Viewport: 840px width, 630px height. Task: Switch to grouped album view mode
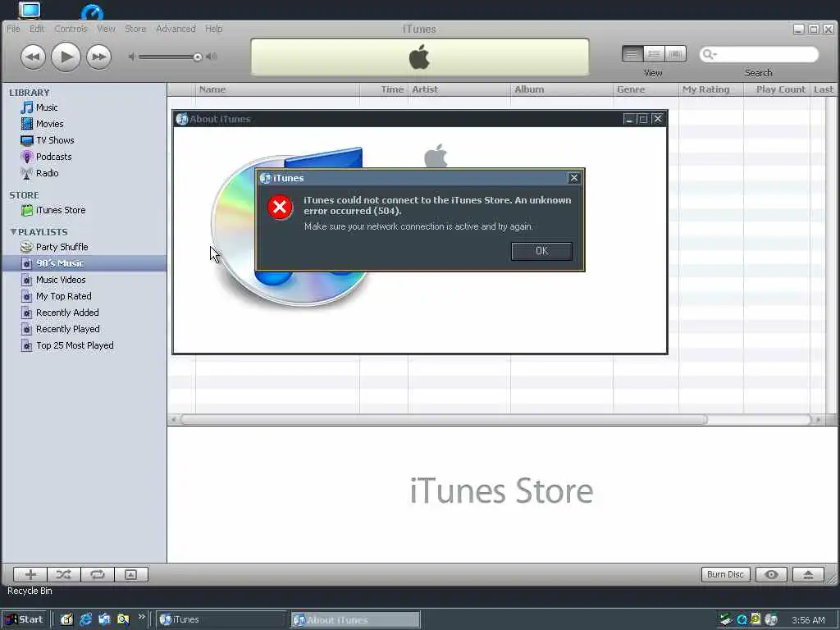coord(654,54)
